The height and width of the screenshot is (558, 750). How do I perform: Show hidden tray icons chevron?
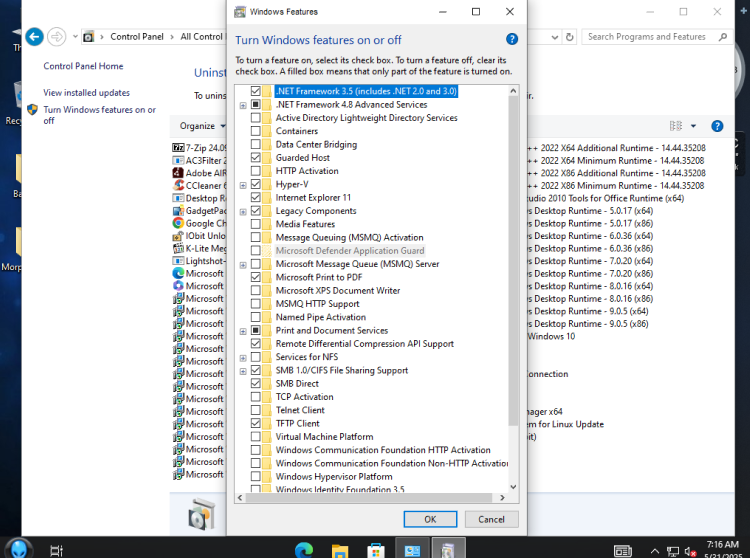655,551
